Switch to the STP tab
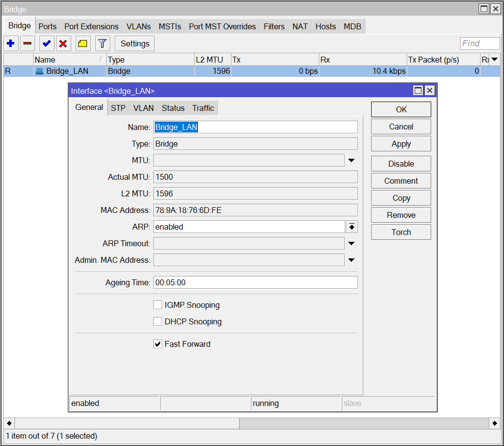The height and width of the screenshot is (446, 504). (118, 108)
